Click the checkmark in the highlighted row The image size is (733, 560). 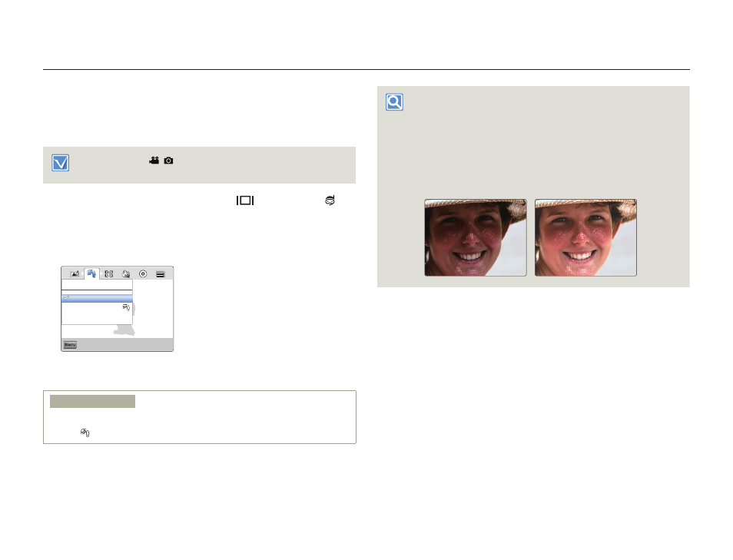pos(66,298)
